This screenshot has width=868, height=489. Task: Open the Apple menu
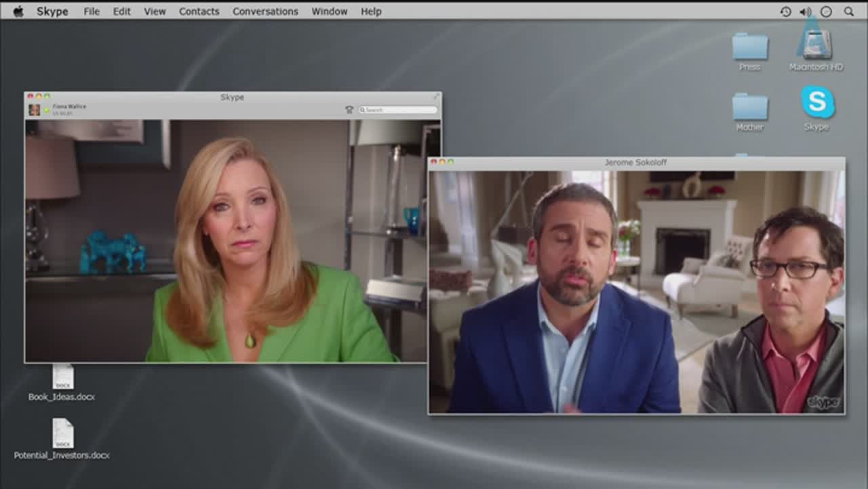pos(18,12)
